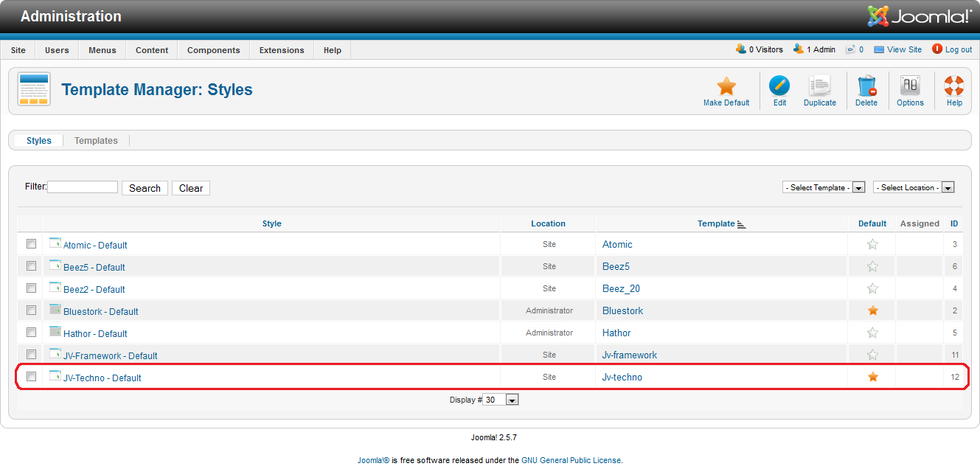Check the Hathor - Default checkbox

(31, 332)
